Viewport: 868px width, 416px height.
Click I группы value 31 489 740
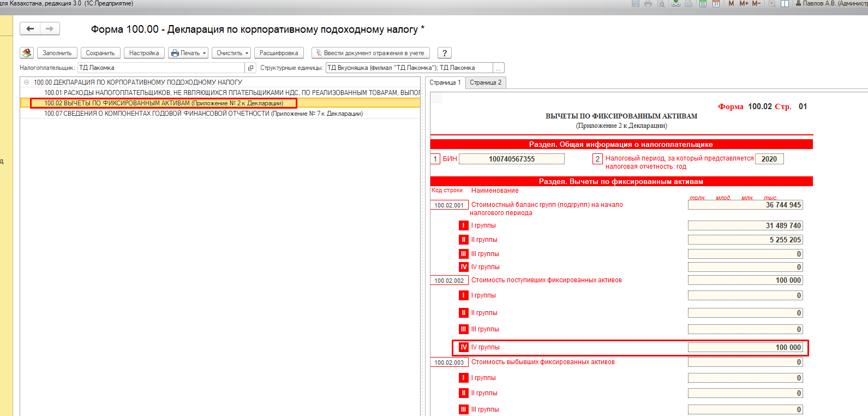pos(745,225)
